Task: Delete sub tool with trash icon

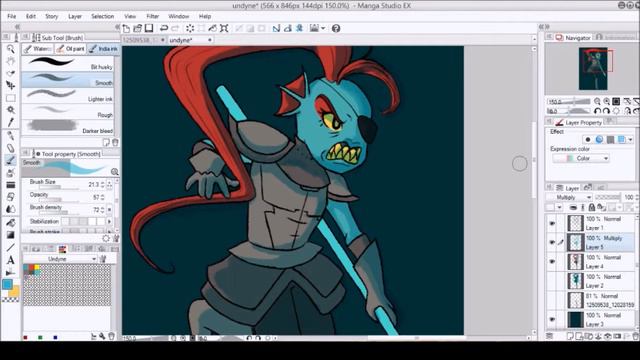Action: [115, 142]
